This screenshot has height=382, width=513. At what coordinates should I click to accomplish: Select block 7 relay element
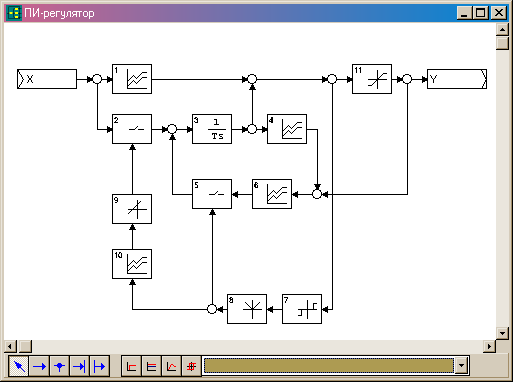pos(302,309)
